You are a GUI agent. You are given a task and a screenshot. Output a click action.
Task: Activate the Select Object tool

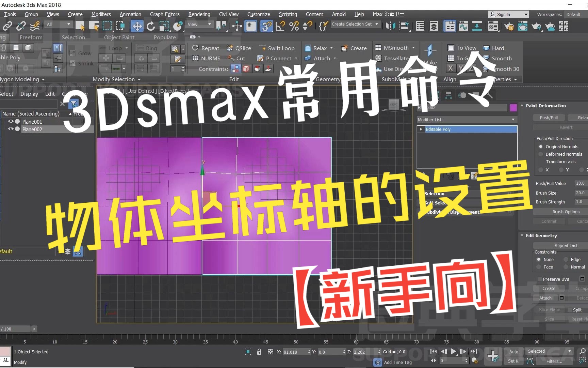click(x=80, y=26)
